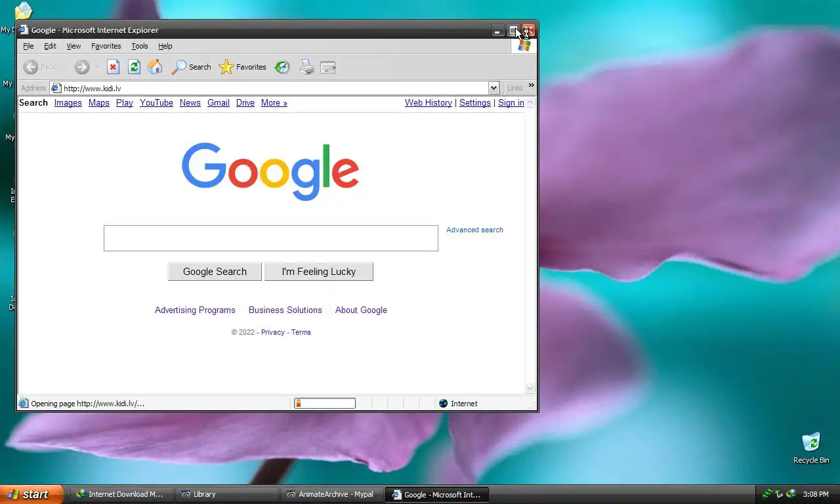The image size is (840, 504).
Task: Click the I'm Feeling Lucky button
Action: (x=319, y=272)
